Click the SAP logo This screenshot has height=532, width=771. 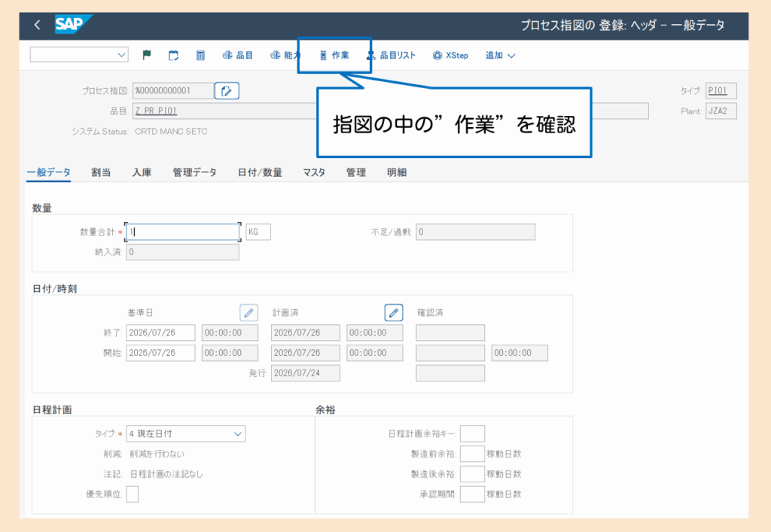tap(73, 25)
